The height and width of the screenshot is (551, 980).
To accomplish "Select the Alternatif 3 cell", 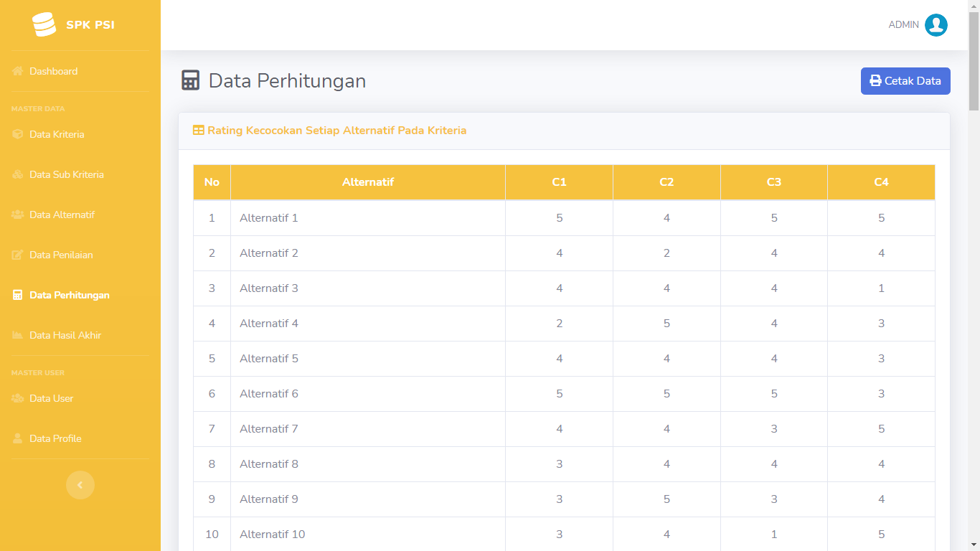I will [x=368, y=288].
